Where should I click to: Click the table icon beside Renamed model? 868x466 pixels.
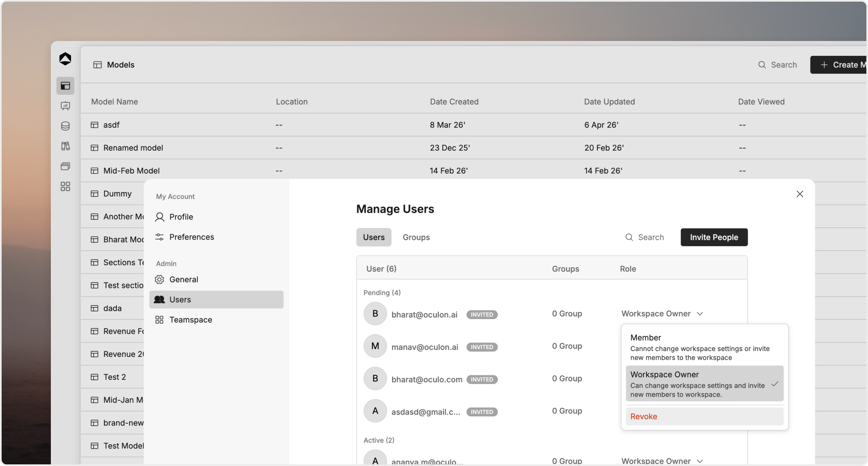94,148
